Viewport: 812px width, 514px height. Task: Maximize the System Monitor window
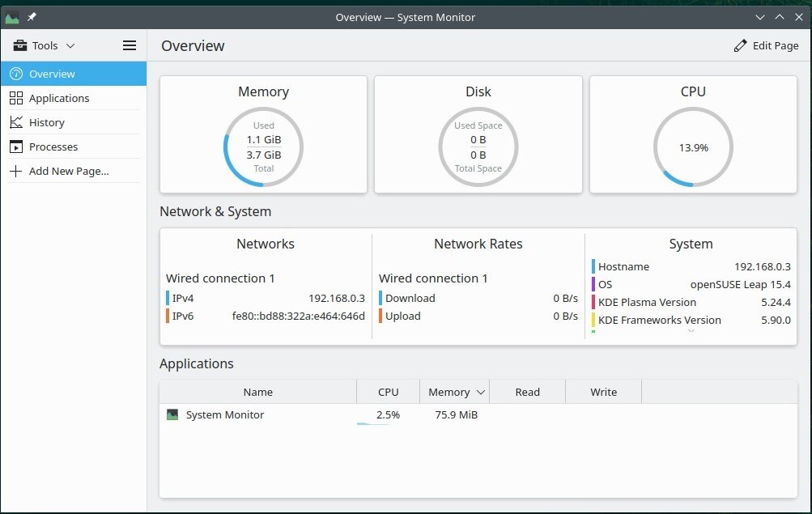tap(780, 17)
